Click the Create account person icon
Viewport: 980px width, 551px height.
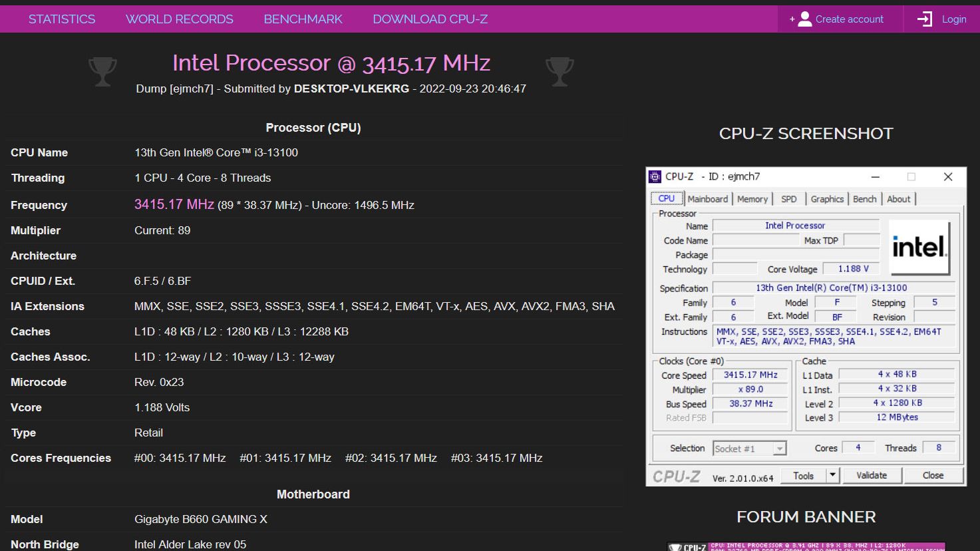point(806,19)
